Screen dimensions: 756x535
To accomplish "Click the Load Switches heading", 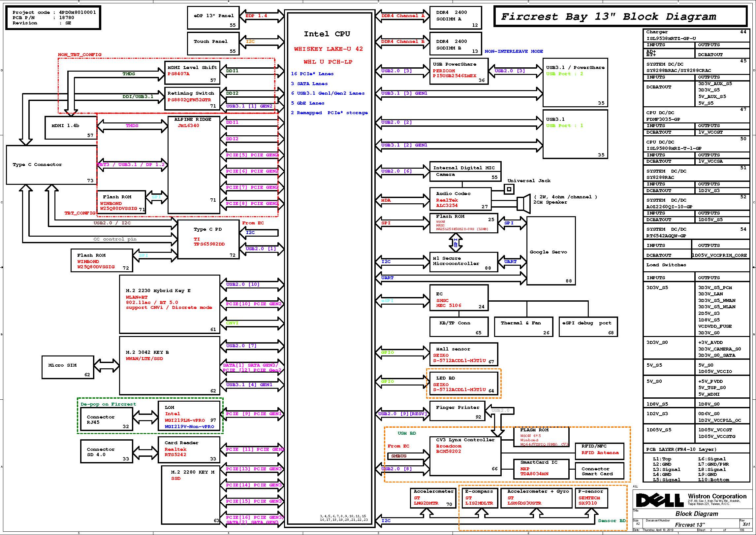I will click(666, 265).
